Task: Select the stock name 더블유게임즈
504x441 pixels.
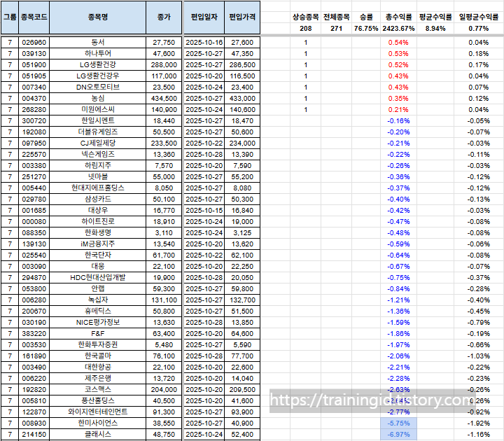Action: point(98,132)
